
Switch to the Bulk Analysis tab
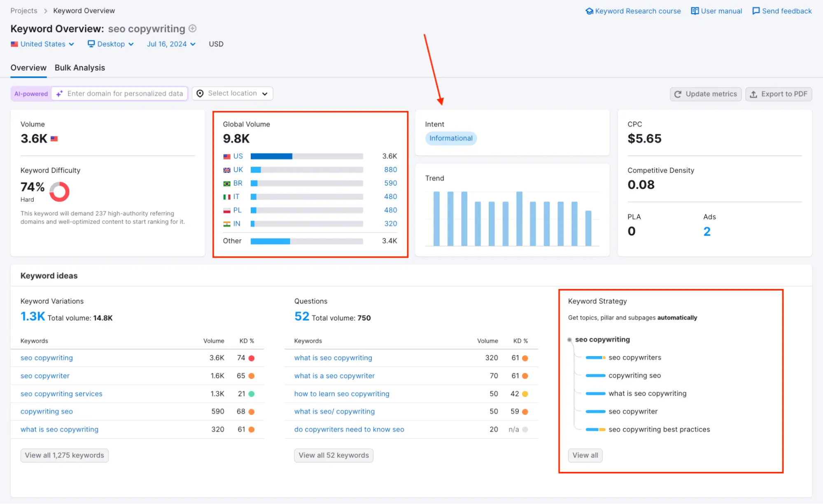(x=80, y=68)
